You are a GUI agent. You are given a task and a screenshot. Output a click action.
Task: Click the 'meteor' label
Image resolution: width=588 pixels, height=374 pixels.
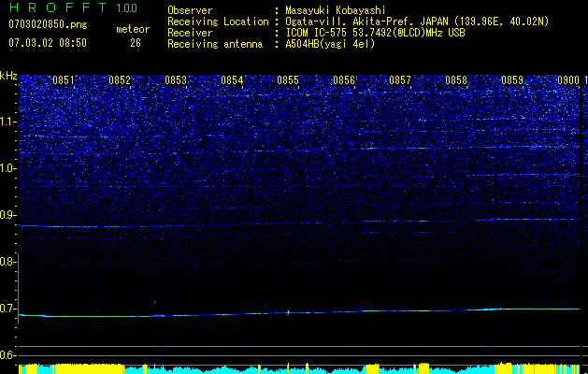(x=133, y=29)
